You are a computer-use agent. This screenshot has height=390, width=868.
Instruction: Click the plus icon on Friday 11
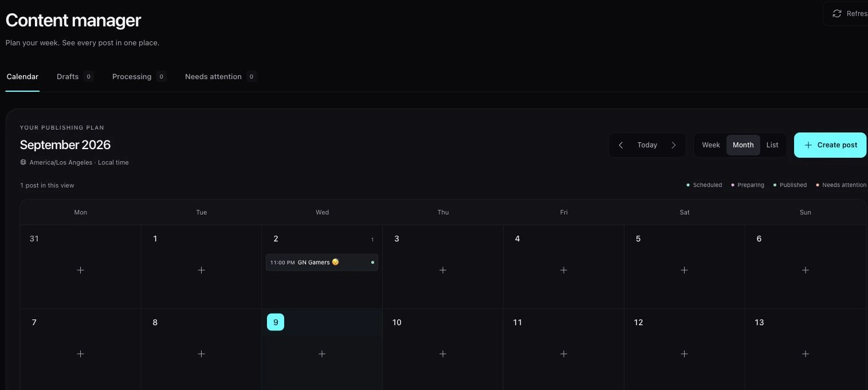click(x=564, y=354)
